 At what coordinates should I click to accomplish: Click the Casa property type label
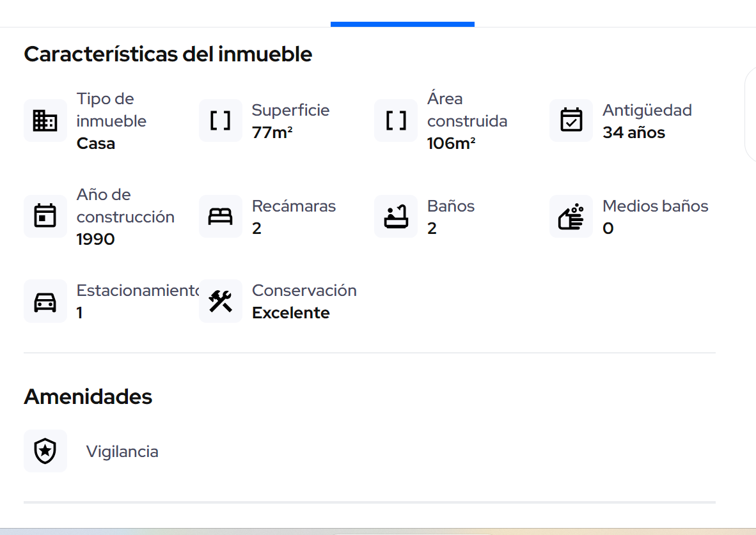tap(95, 144)
